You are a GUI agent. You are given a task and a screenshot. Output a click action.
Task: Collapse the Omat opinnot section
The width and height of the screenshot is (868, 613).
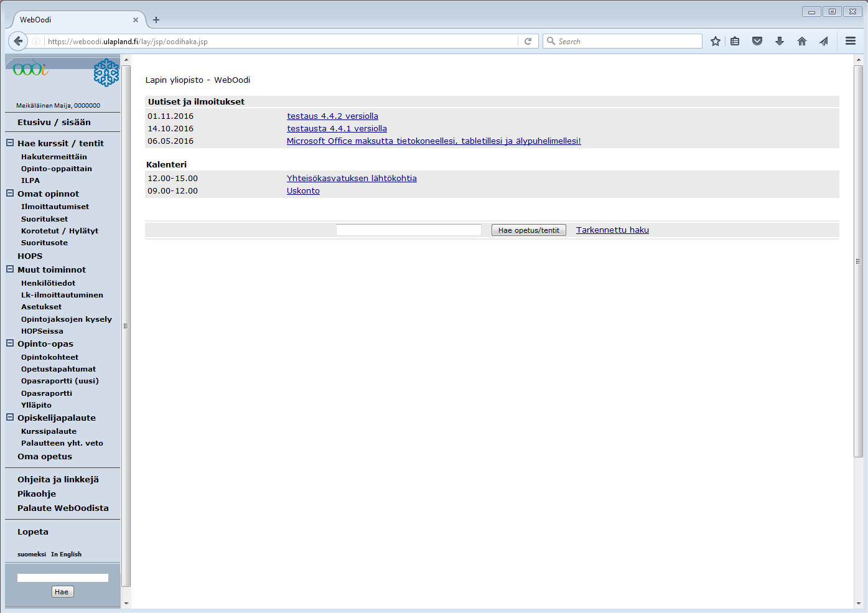click(10, 193)
